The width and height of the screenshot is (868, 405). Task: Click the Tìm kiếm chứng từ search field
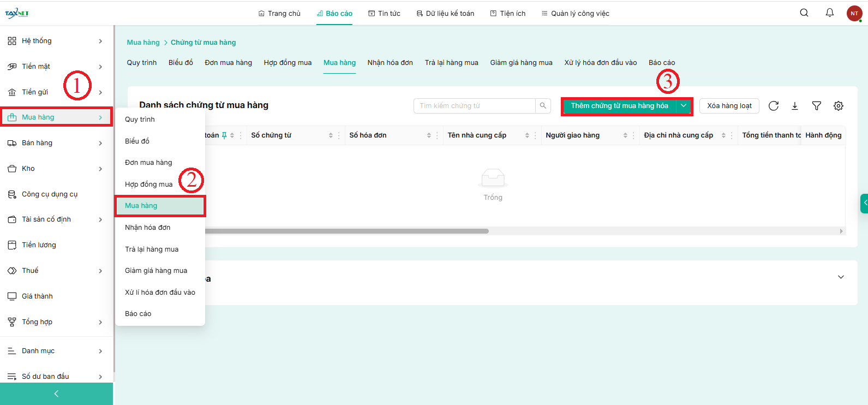coord(474,106)
